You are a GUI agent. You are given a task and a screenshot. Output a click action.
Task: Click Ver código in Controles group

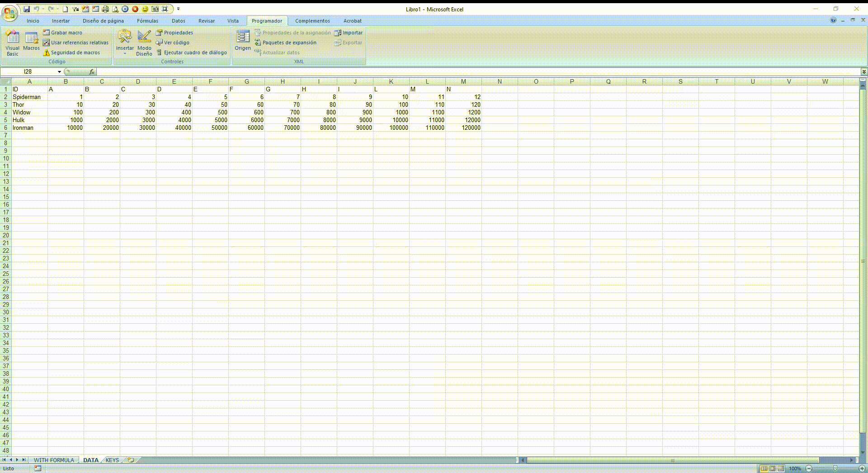coord(173,43)
